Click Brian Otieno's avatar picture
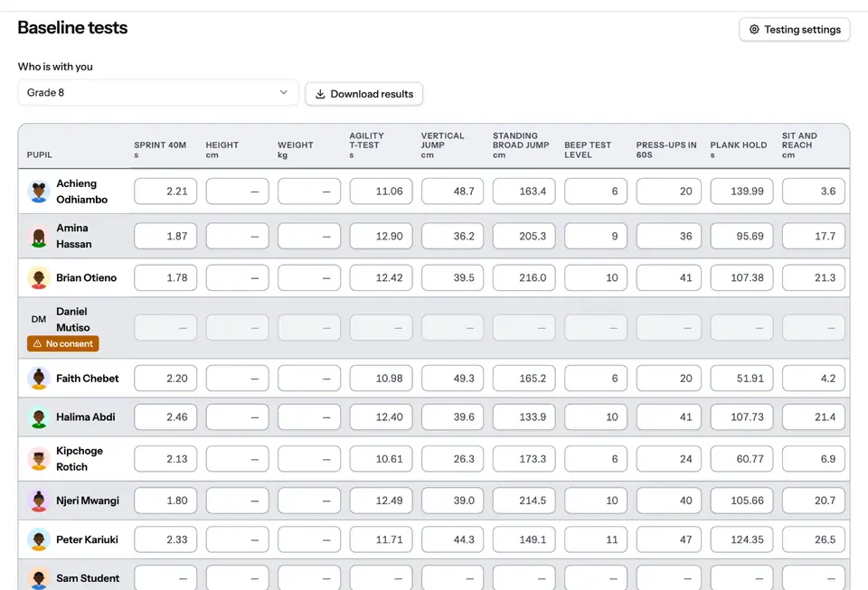 pyautogui.click(x=39, y=277)
